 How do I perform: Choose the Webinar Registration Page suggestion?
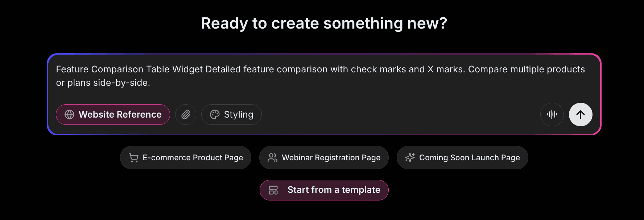[324, 157]
